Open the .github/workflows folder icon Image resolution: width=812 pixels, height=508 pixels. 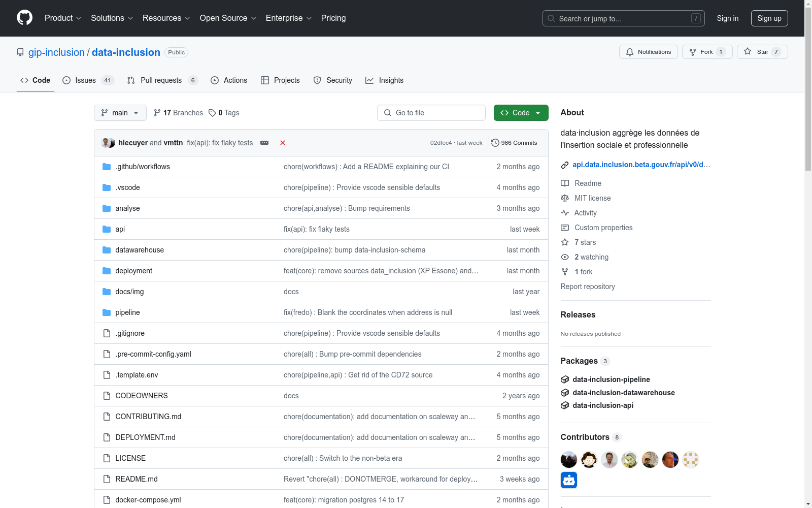(x=107, y=167)
